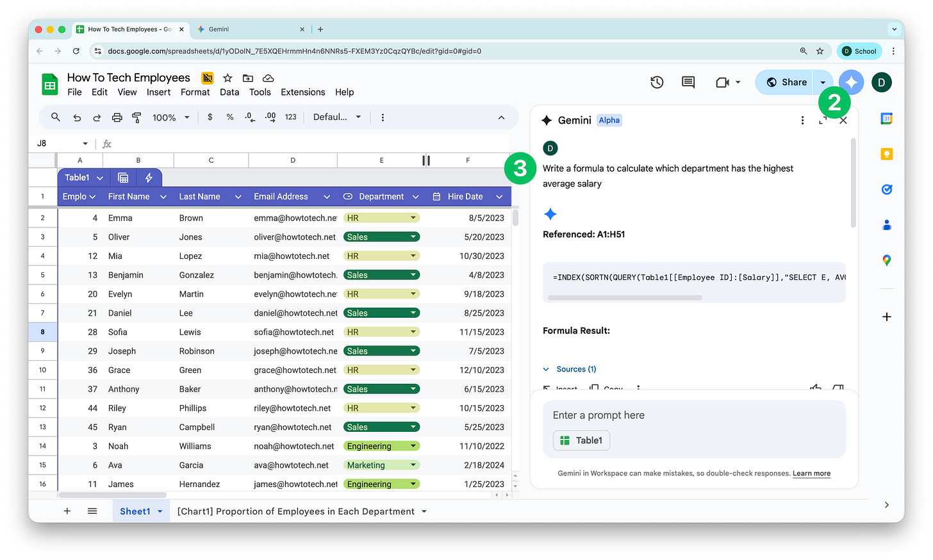Add a new sheet with plus button
This screenshot has width=933, height=560.
(x=67, y=511)
